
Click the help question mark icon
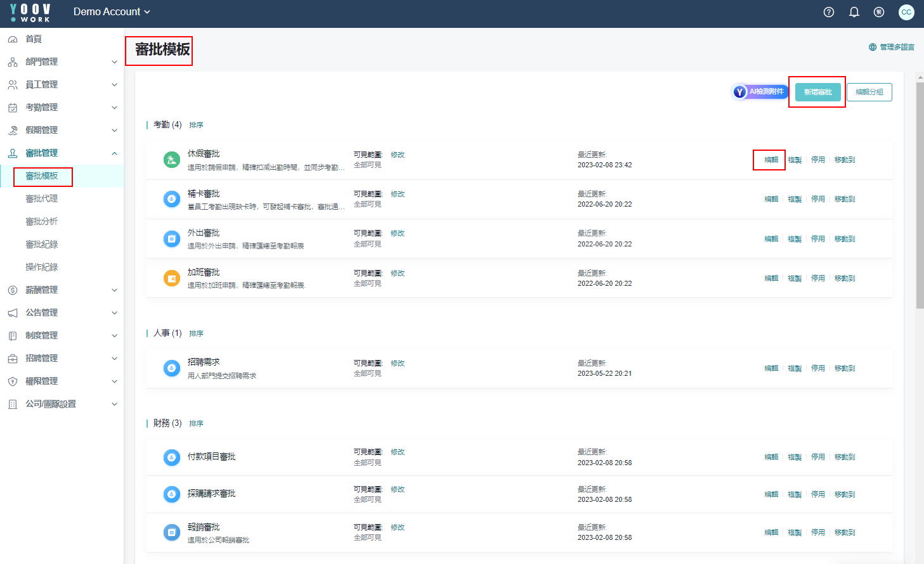[828, 12]
